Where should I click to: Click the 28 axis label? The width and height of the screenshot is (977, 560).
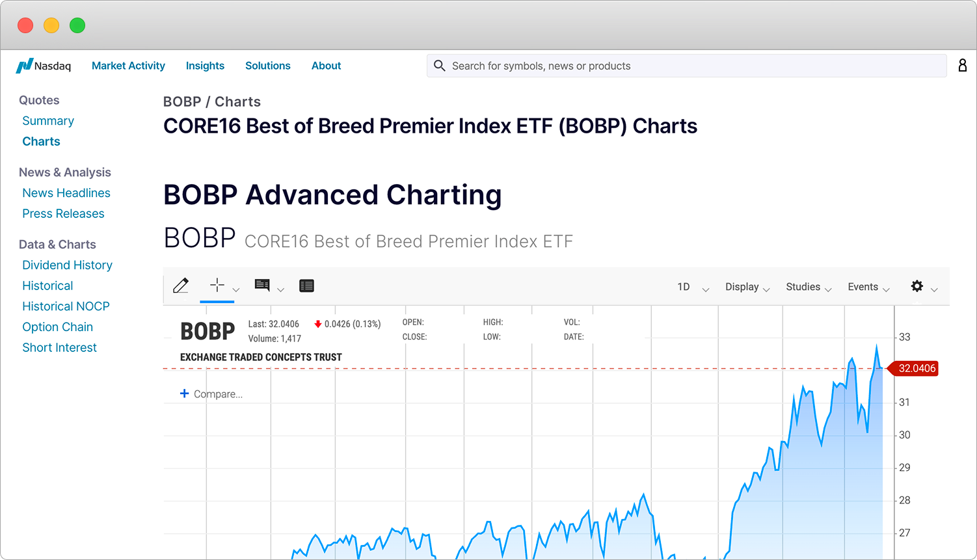pyautogui.click(x=905, y=500)
